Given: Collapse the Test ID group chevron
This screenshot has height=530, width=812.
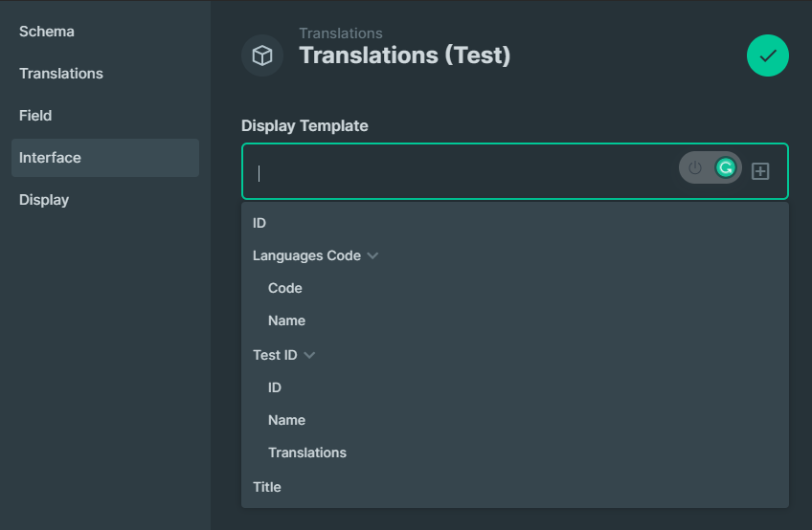Looking at the screenshot, I should click(309, 355).
